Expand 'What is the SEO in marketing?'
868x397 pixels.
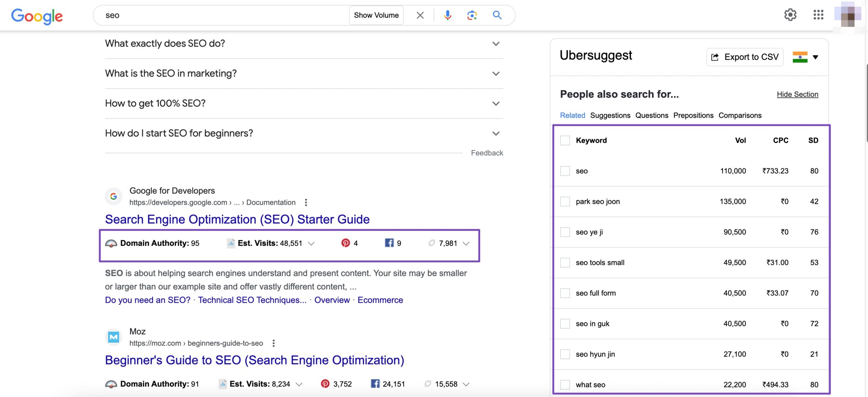304,74
